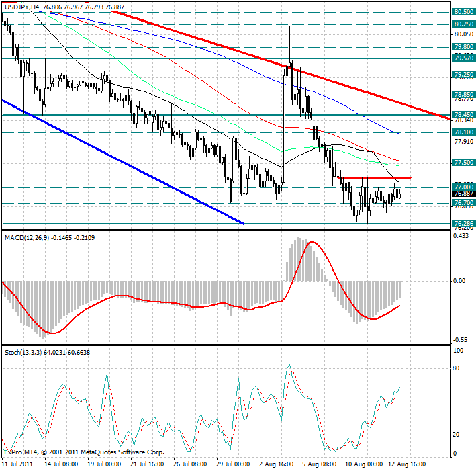This screenshot has width=476, height=469.
Task: Click the 5 Aug 08:00 time label
Action: (320, 464)
